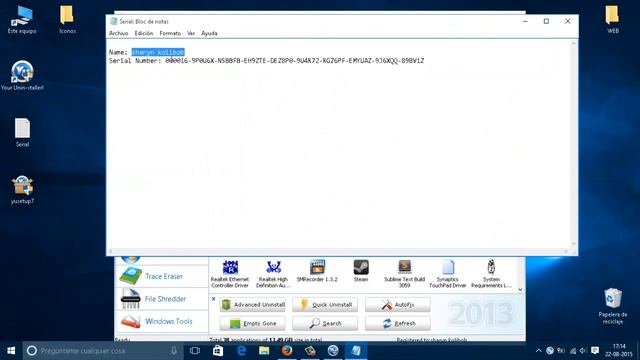Show hidden system tray icons
Screen dimensions: 640x360
point(538,351)
